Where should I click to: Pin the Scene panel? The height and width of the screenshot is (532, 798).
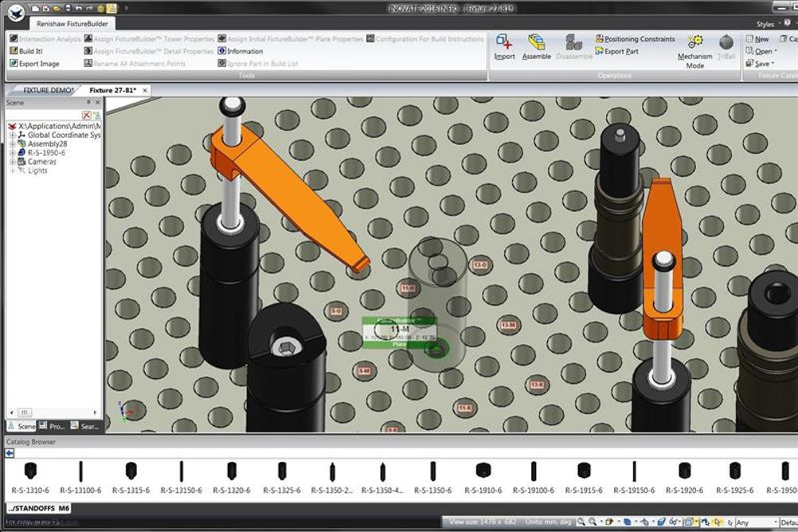(88, 102)
